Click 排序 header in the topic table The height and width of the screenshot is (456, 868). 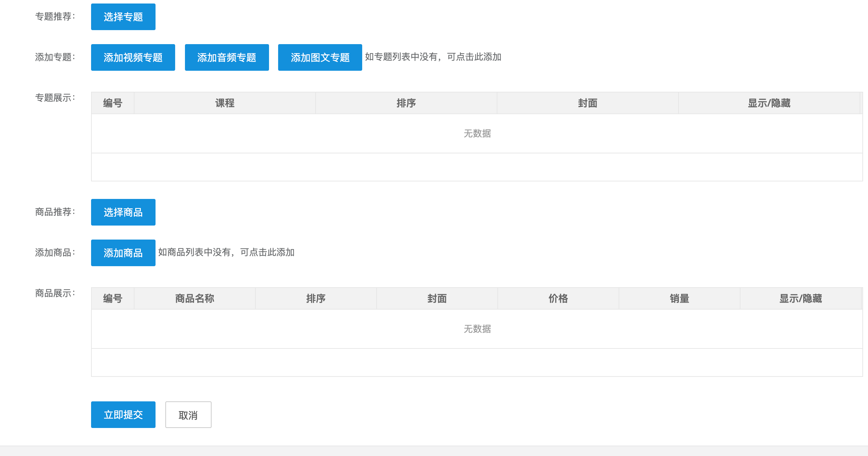coord(406,103)
